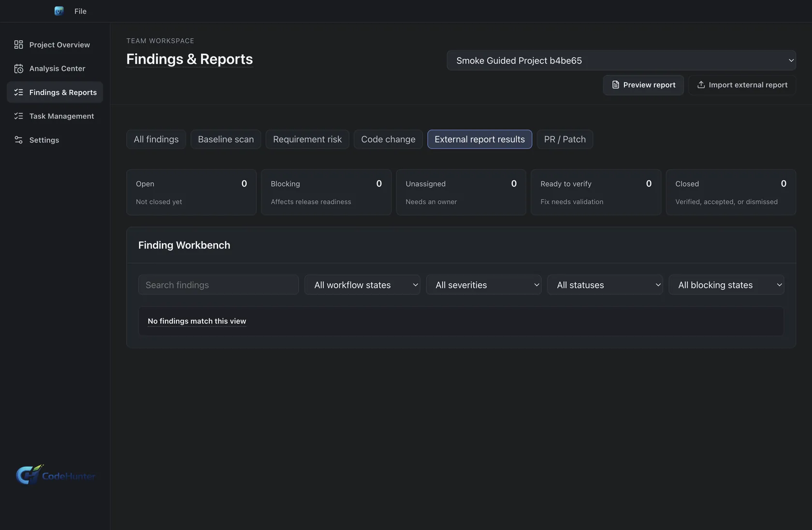Select the External report results tab

[x=479, y=139]
